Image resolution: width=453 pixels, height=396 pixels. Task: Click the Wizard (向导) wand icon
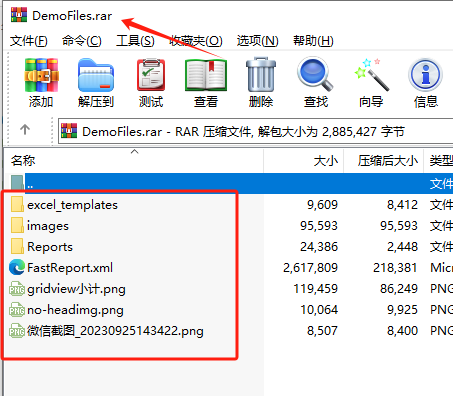371,75
